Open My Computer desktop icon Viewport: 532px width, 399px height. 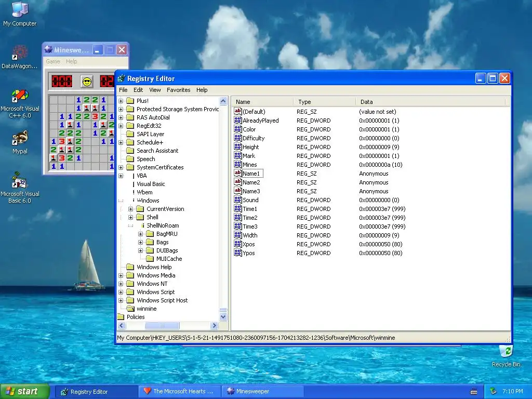tap(20, 14)
